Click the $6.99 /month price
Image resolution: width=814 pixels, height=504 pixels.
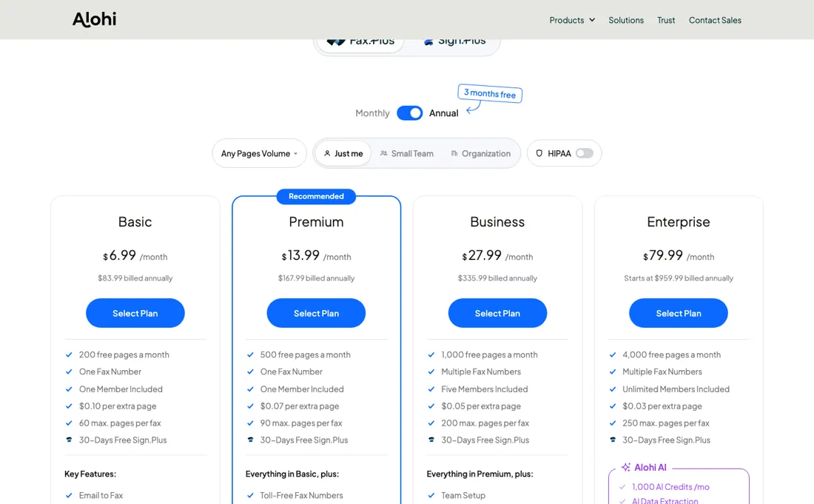coord(135,255)
